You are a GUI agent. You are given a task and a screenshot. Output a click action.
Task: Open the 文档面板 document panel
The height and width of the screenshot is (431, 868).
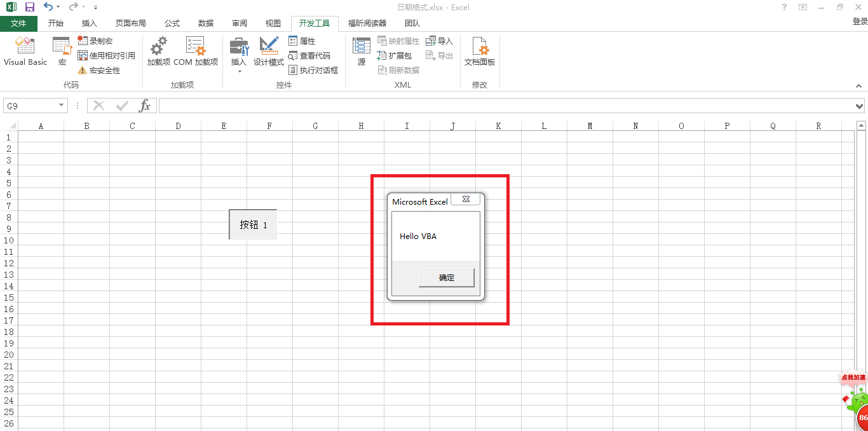click(x=480, y=51)
